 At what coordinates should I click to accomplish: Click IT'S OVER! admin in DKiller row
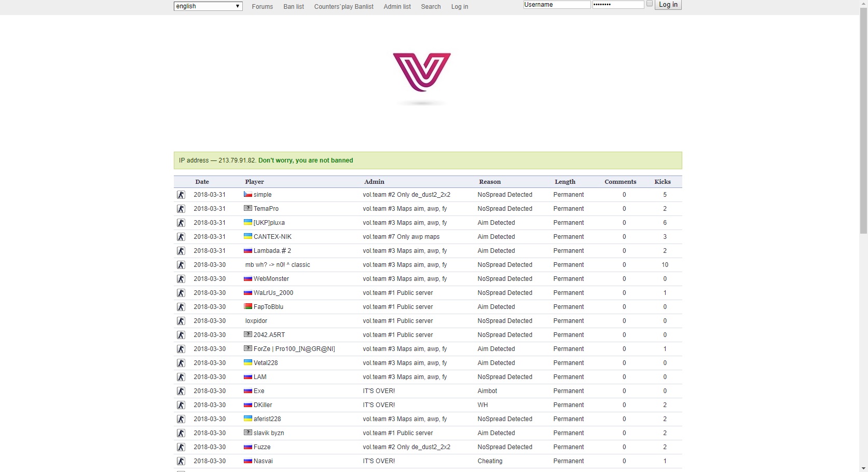pyautogui.click(x=379, y=405)
